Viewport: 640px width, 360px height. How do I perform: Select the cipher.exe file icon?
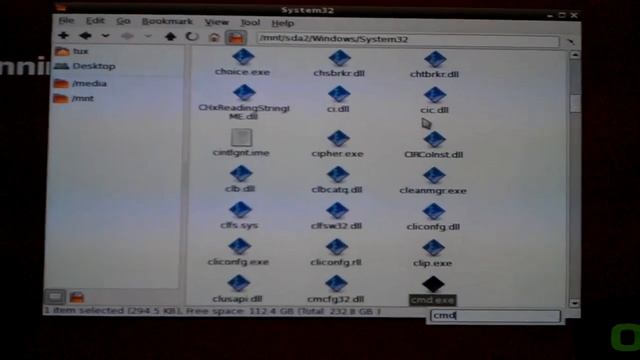tap(338, 139)
